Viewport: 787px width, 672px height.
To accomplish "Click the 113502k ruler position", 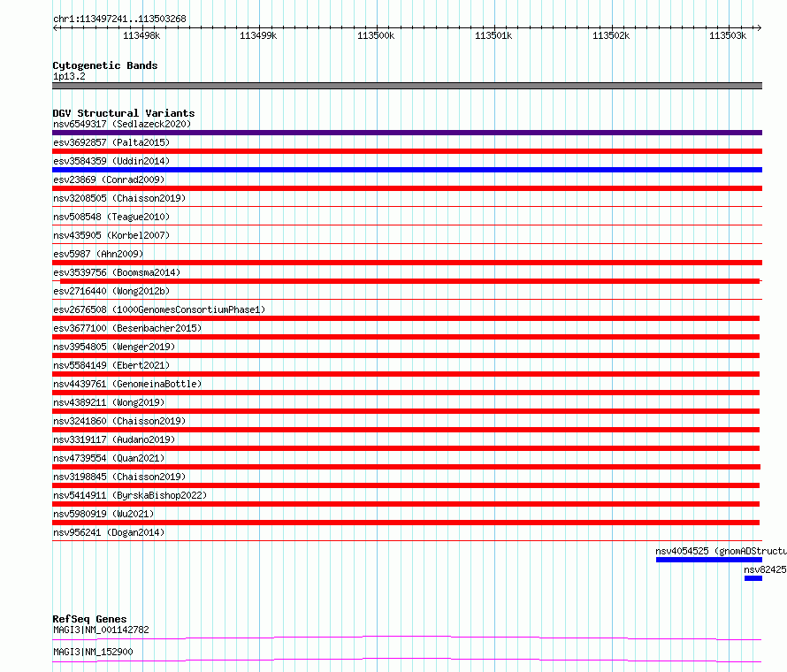I will click(611, 35).
